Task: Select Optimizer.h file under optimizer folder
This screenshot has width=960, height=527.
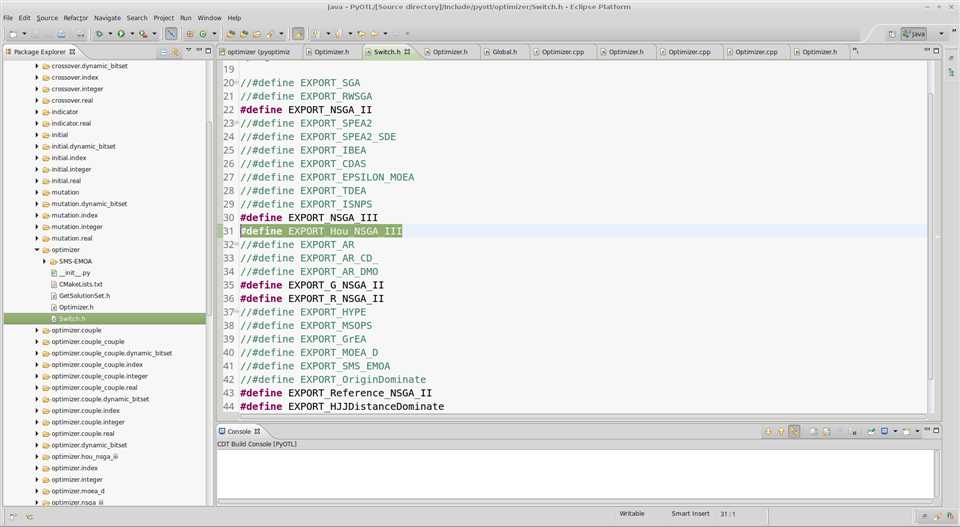Action: click(76, 307)
